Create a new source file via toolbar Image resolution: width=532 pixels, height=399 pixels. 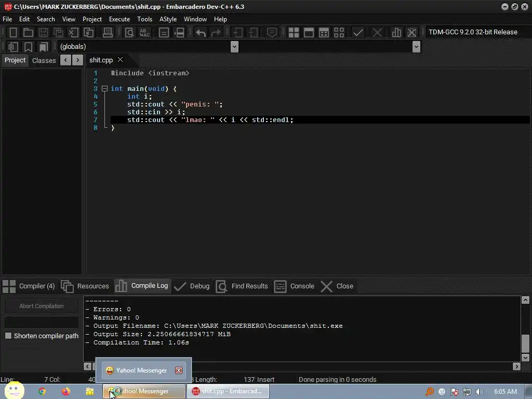click(13, 33)
